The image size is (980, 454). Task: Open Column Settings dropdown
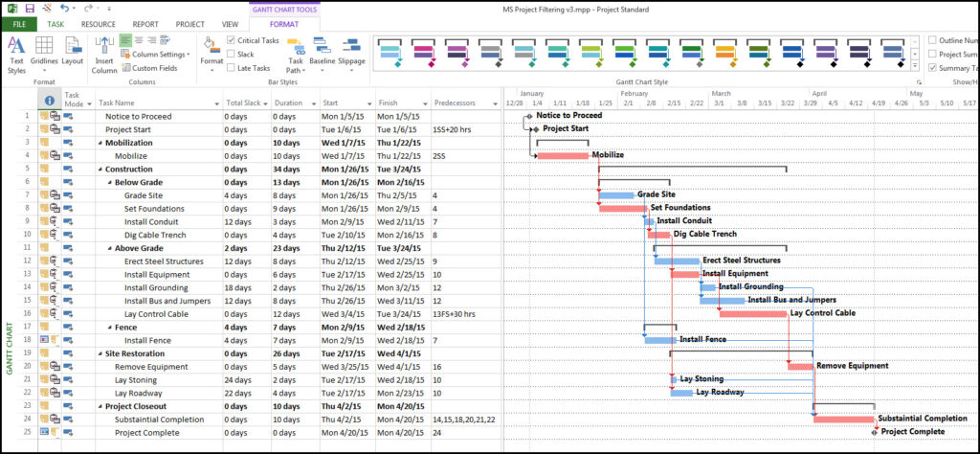coord(156,55)
